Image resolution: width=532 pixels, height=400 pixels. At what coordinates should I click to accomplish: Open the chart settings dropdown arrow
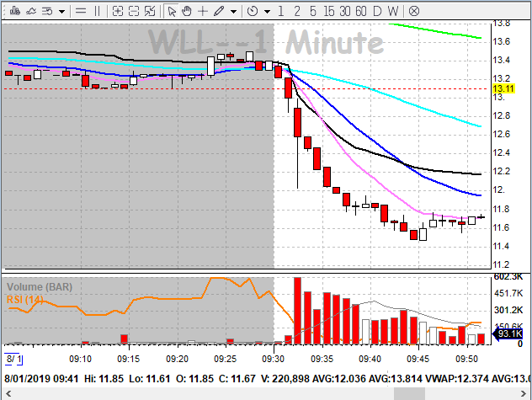tap(62, 12)
